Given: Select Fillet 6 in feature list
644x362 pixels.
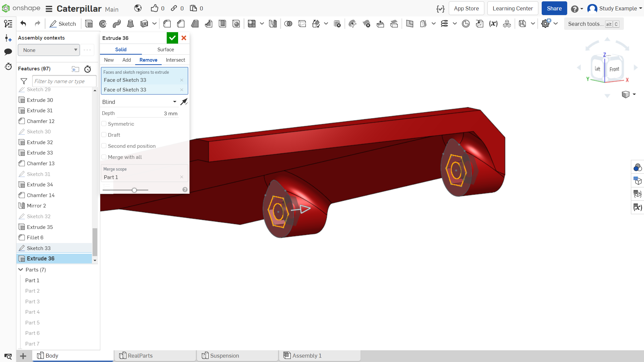Looking at the screenshot, I should [x=54, y=238].
